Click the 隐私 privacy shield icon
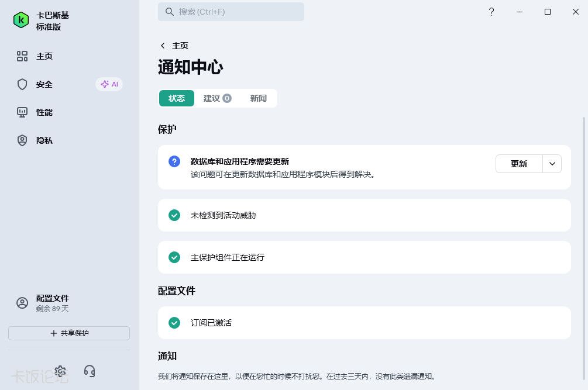The height and width of the screenshot is (390, 588). [22, 140]
